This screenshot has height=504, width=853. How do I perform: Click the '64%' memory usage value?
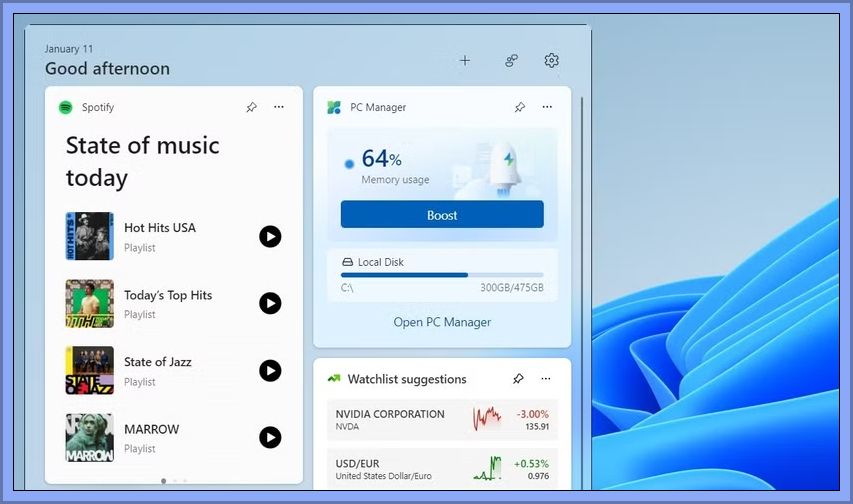381,158
